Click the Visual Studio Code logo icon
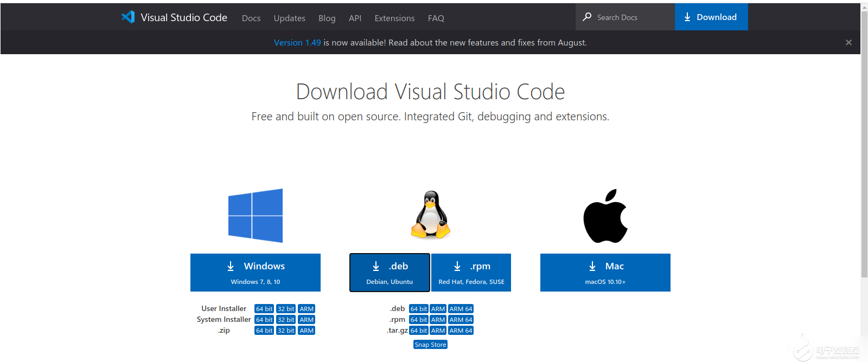This screenshot has height=362, width=868. click(128, 17)
